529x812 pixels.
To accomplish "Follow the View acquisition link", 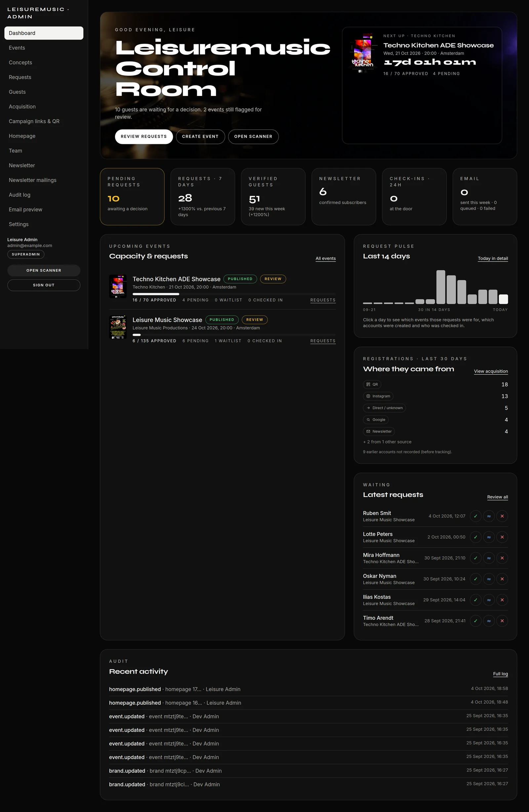I will pyautogui.click(x=491, y=371).
